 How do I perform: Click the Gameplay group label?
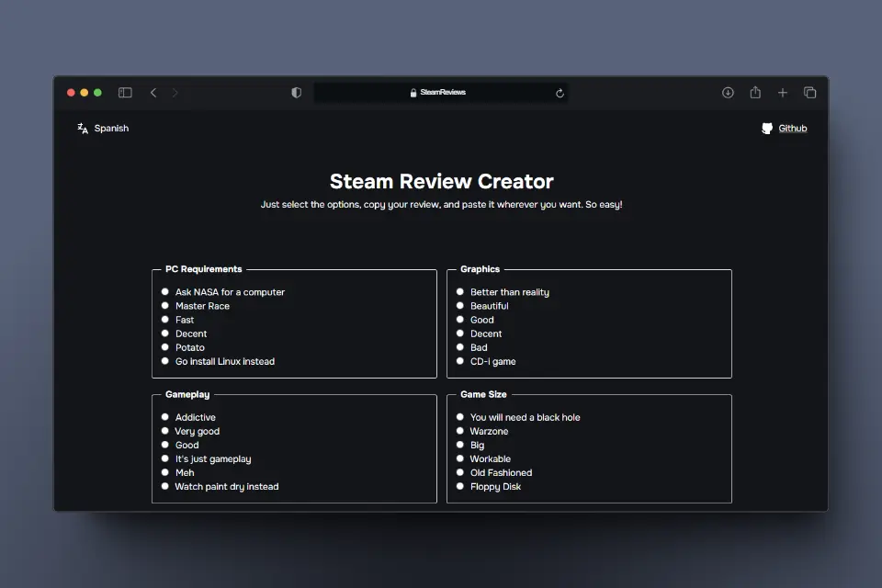(x=187, y=394)
